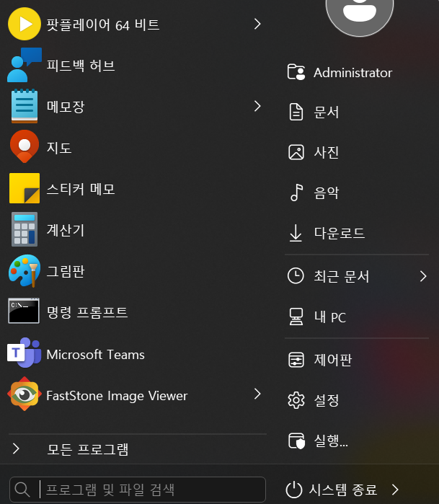
Task: Select the 명령 프롬프트 menu entry text
Action: 87,312
